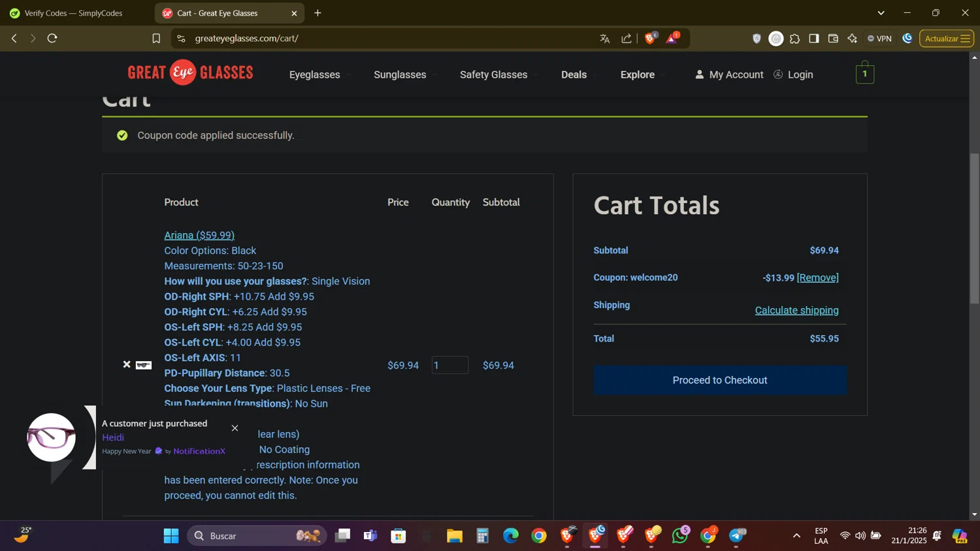Screen dimensions: 980x551
Task: Open WhatsApp from taskbar
Action: pos(680,536)
